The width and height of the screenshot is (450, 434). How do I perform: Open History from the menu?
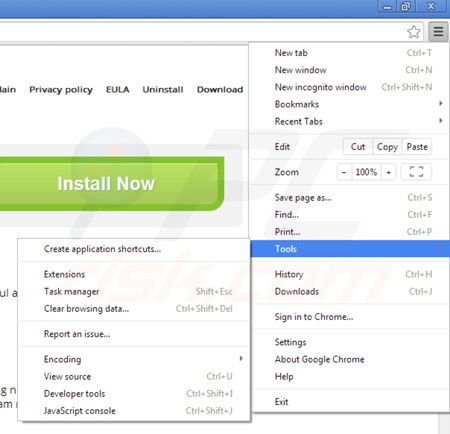(349, 274)
